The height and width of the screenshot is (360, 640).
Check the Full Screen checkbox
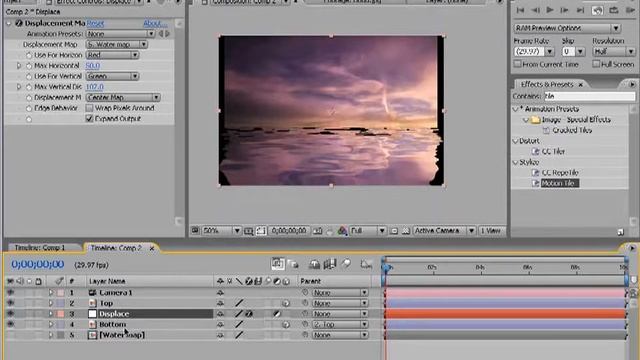click(596, 64)
